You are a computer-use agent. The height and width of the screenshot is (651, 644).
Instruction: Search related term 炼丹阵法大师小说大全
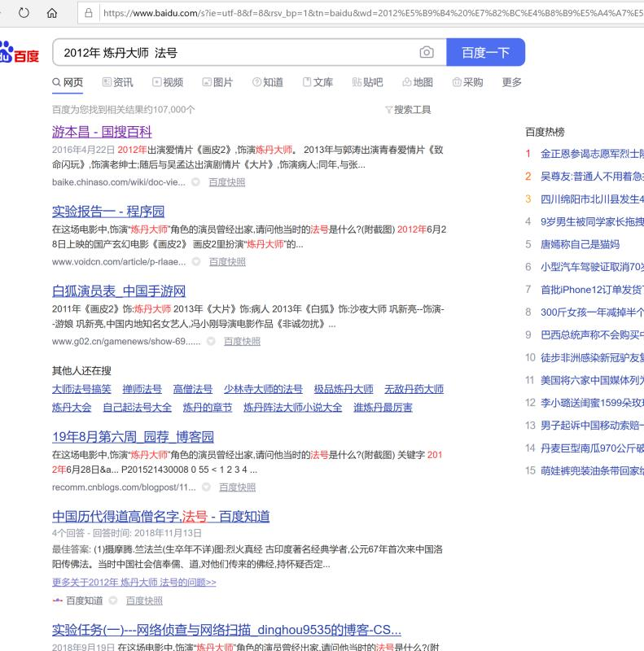[293, 408]
